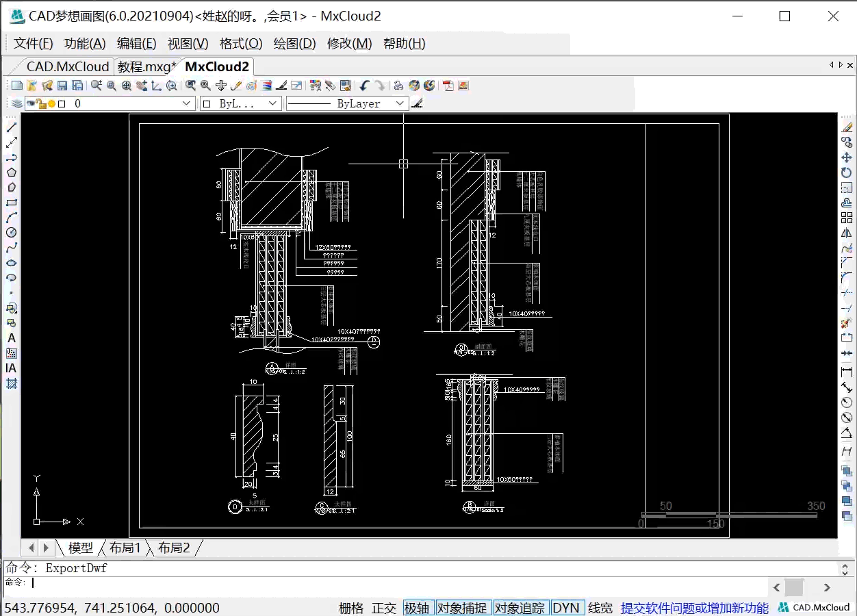
Task: Select the Mirror tool
Action: [x=847, y=233]
